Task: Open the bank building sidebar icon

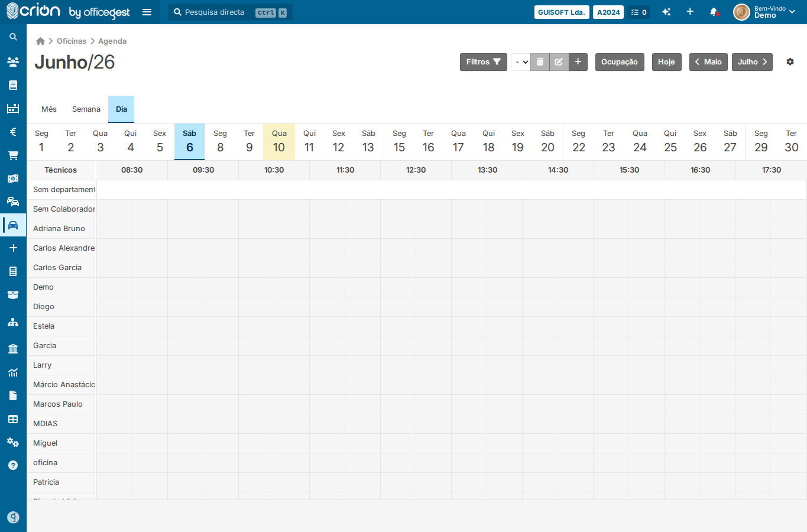Action: (x=13, y=349)
